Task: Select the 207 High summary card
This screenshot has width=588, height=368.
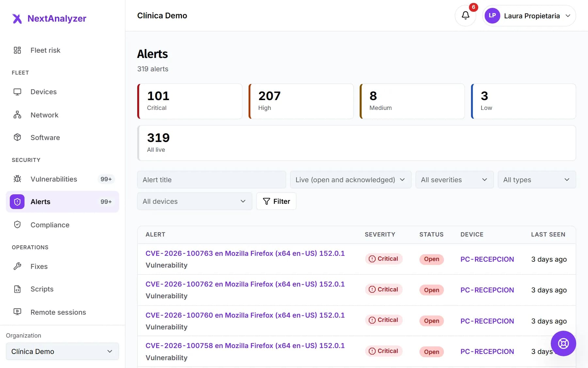Action: pyautogui.click(x=301, y=101)
